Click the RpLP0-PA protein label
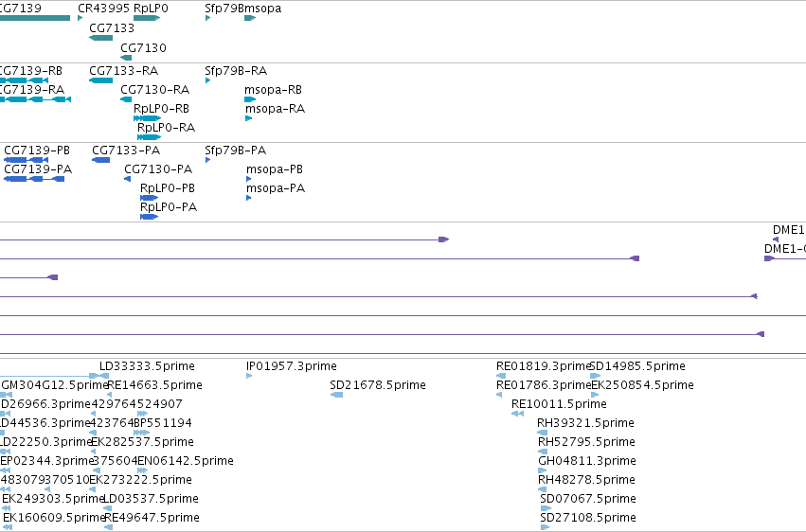The height and width of the screenshot is (532, 806). point(169,207)
